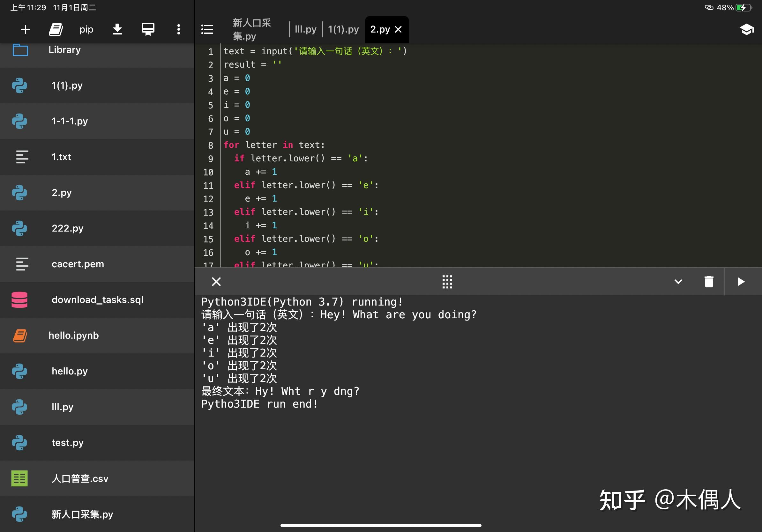The height and width of the screenshot is (532, 762).
Task: Select the active 2.py tab
Action: 380,30
